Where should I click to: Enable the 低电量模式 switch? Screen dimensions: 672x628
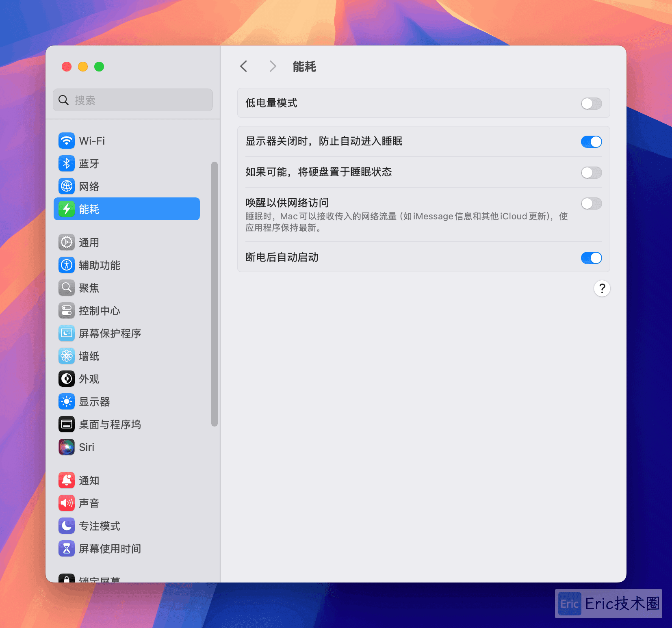click(x=592, y=104)
